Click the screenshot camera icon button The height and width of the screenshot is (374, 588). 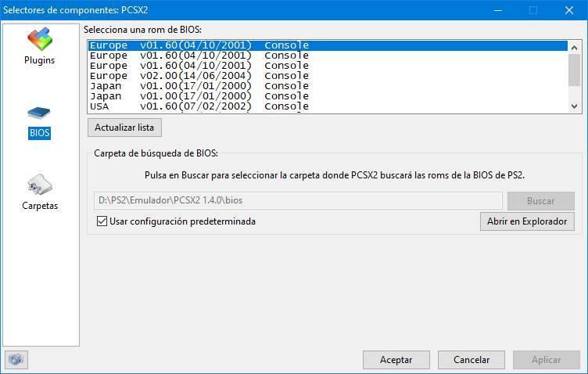16,360
